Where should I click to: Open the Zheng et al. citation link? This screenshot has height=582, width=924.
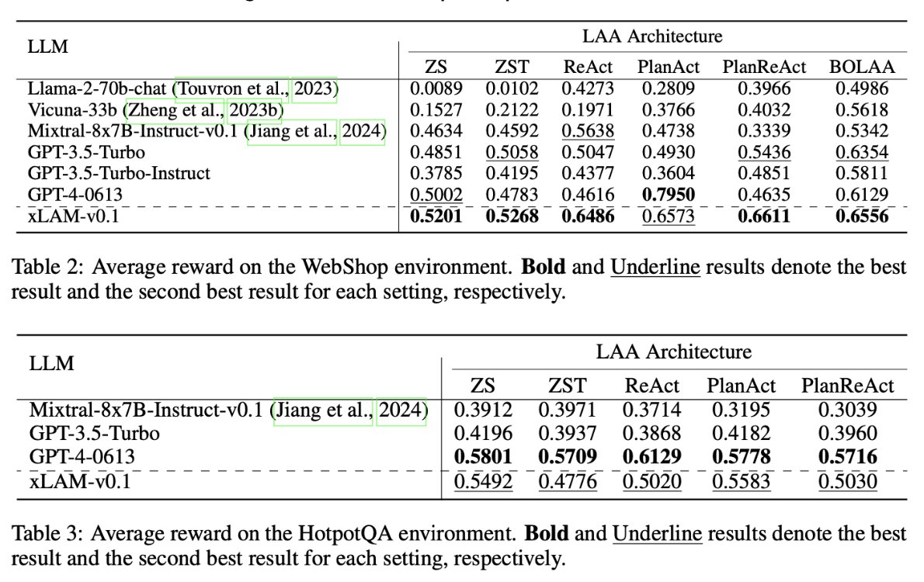click(x=175, y=111)
